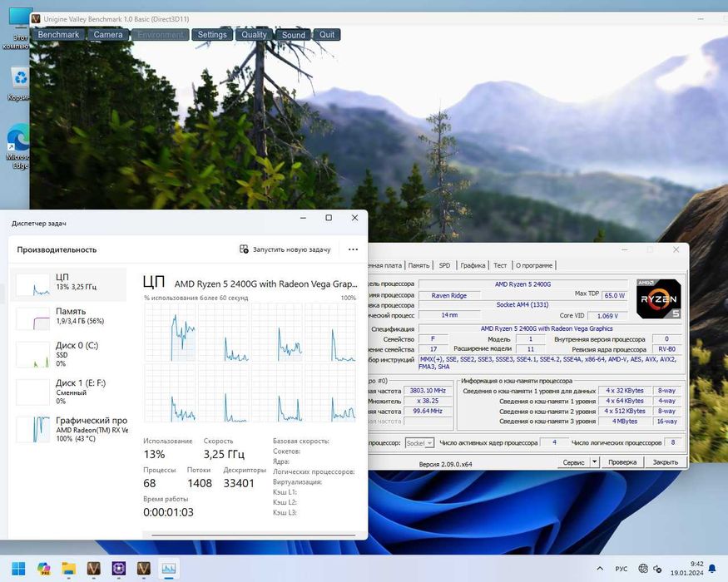Select Графический процессор performance item
728x582 pixels.
(x=68, y=429)
